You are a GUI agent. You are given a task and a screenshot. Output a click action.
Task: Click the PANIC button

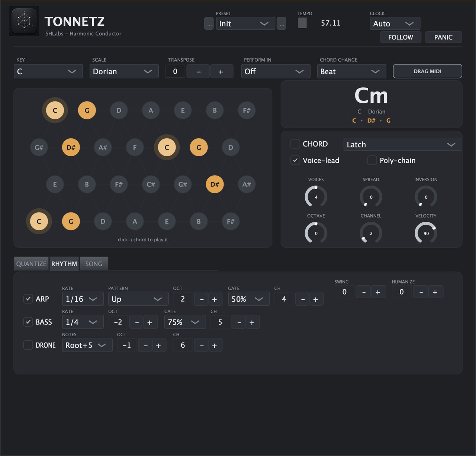(x=443, y=37)
